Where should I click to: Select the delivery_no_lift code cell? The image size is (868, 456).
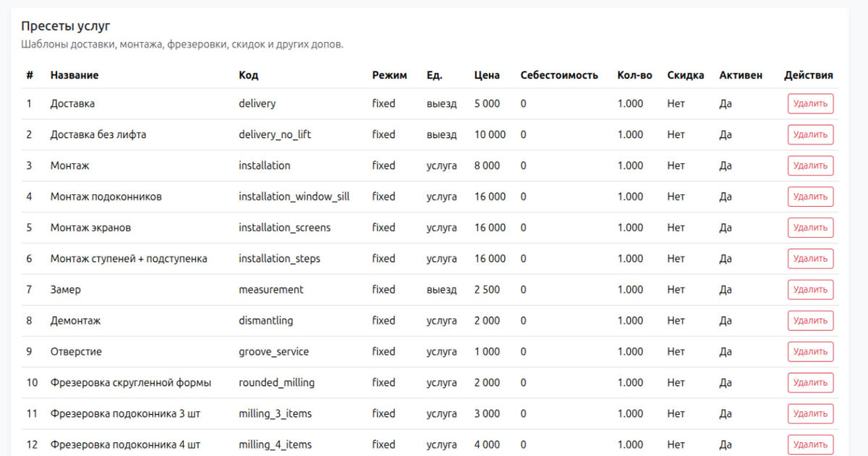[x=275, y=134]
